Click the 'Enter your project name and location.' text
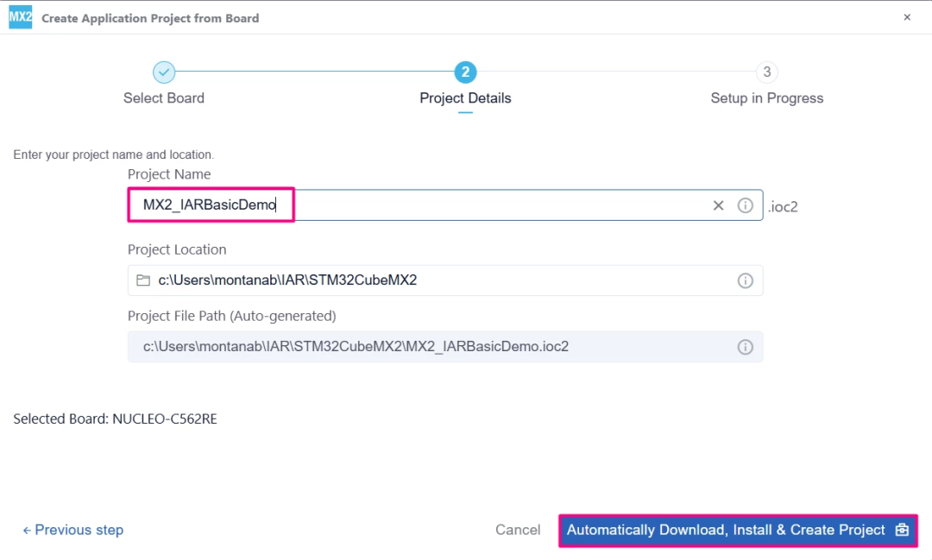The image size is (932, 560). [114, 154]
